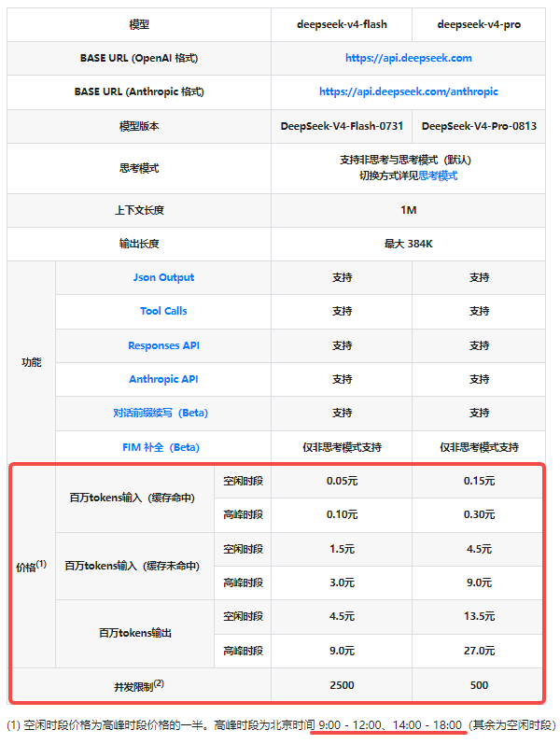The width and height of the screenshot is (560, 744).
Task: Click the 思考模式 row label
Action: click(139, 168)
